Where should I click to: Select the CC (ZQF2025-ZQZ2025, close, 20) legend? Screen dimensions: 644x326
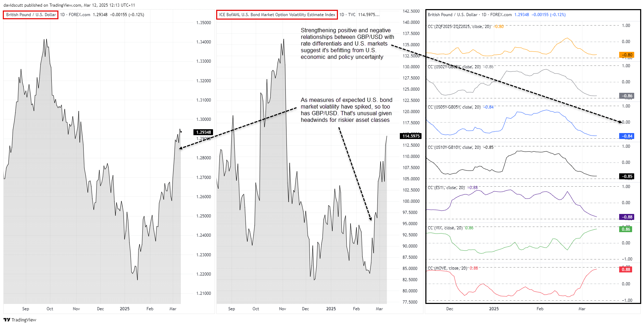(459, 27)
